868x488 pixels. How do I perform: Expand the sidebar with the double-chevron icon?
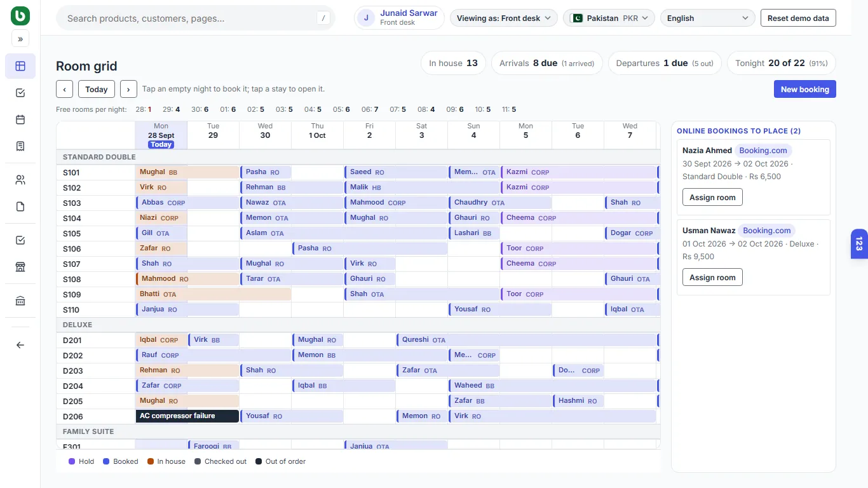pos(20,39)
